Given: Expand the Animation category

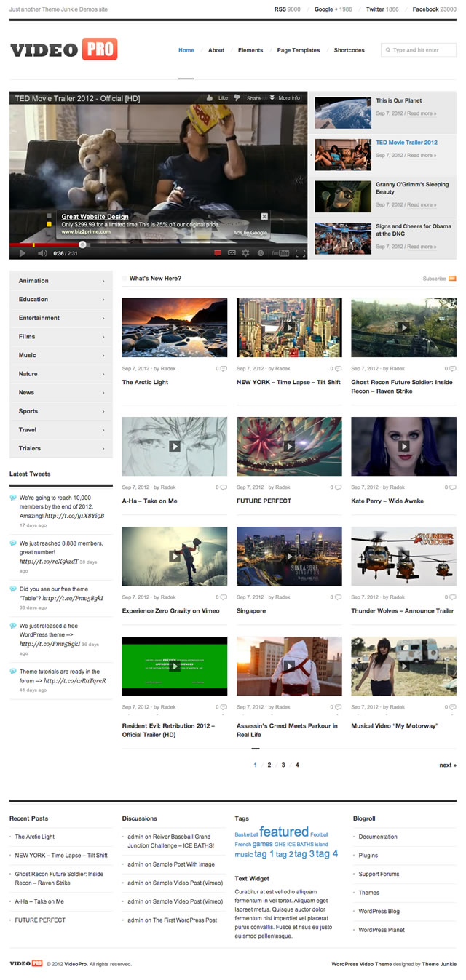Looking at the screenshot, I should point(61,280).
